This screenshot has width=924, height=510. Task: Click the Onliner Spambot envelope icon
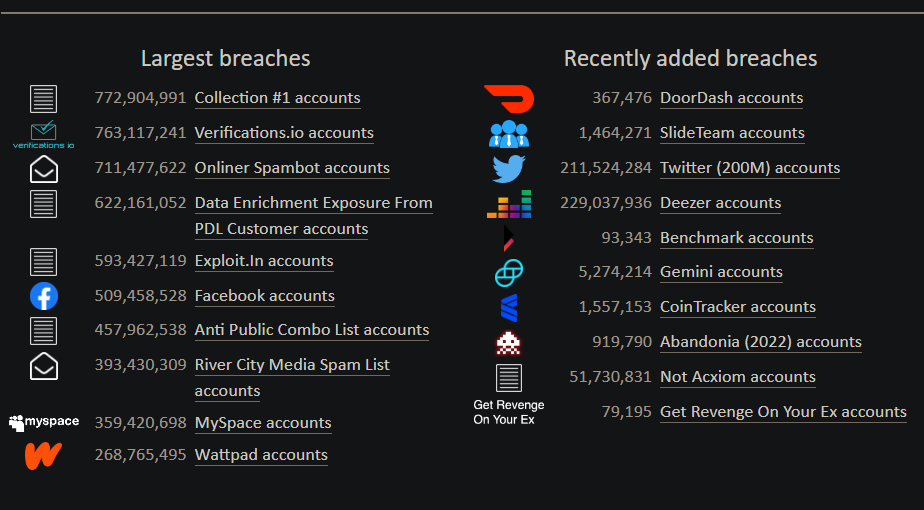pyautogui.click(x=44, y=168)
